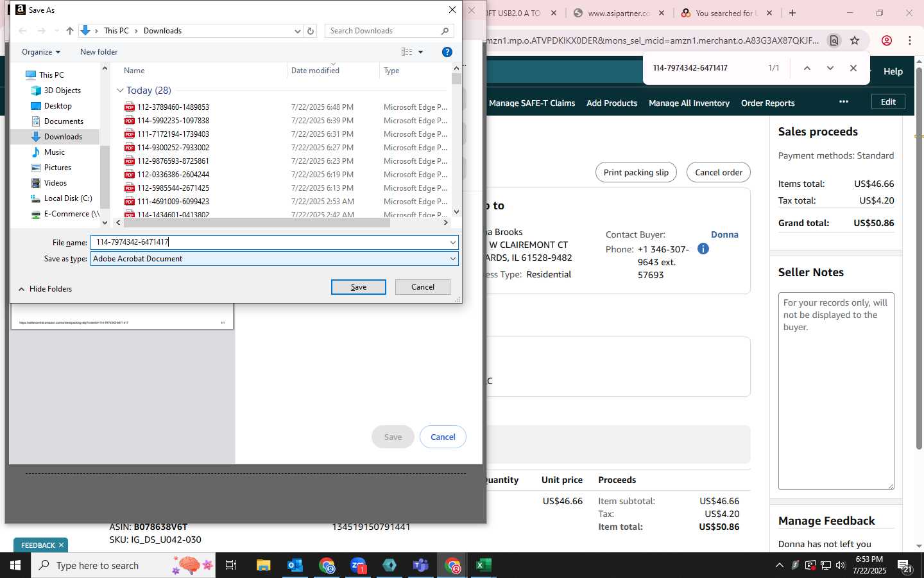Select file 114-9300252-7933002
Screen dimensions: 924x578
click(x=173, y=148)
